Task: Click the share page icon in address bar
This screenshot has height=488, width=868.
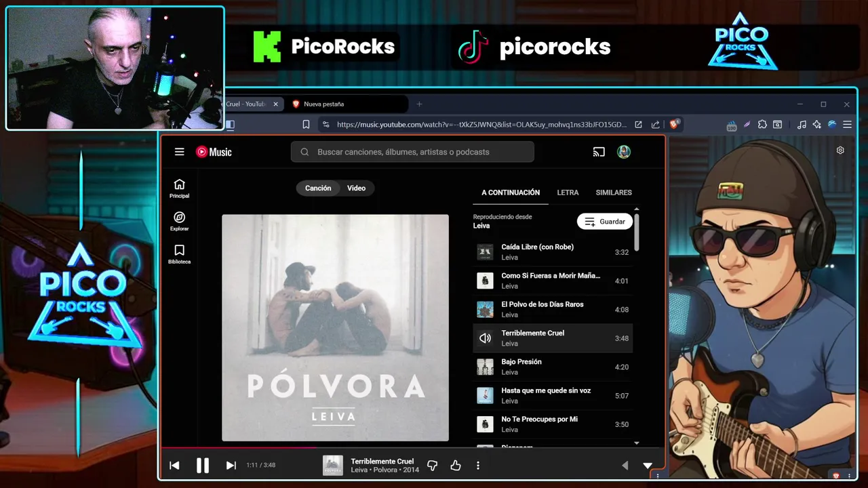Action: click(655, 125)
